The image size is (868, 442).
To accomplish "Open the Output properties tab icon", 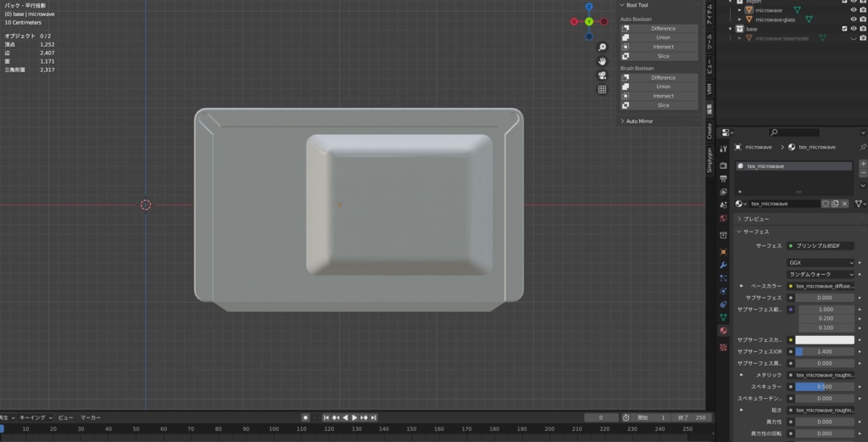I will (x=723, y=179).
